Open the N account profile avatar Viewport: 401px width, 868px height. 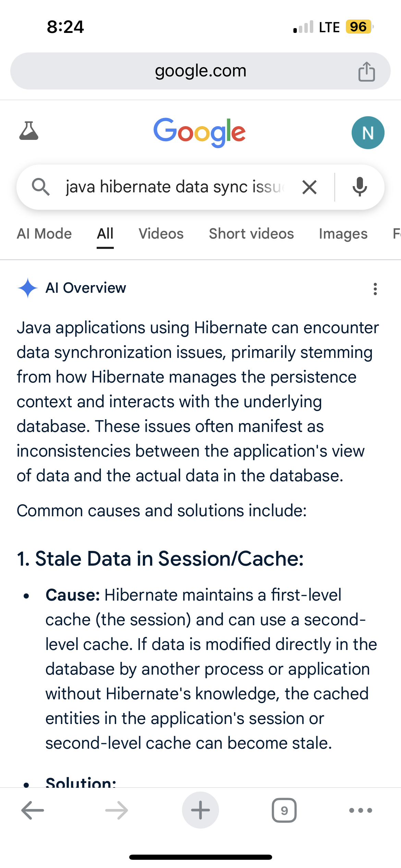coord(368,133)
